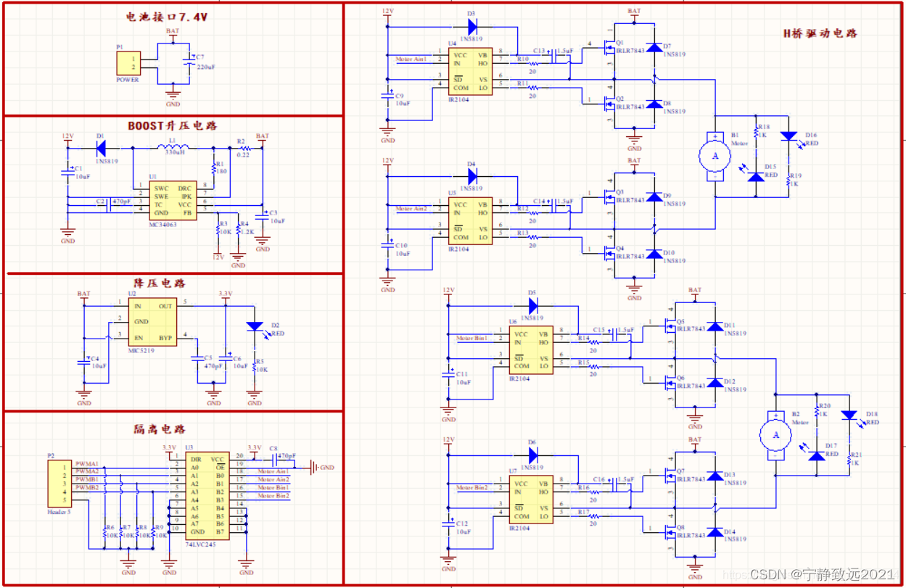Screen dimensions: 906x588
Task: Click the D1 1N5819 diode symbol
Action: 101,147
